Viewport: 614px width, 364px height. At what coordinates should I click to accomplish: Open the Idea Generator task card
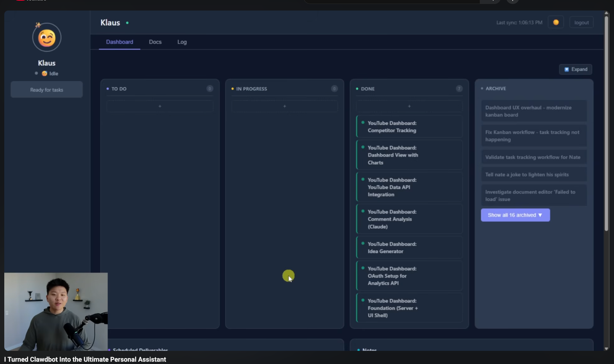point(409,248)
